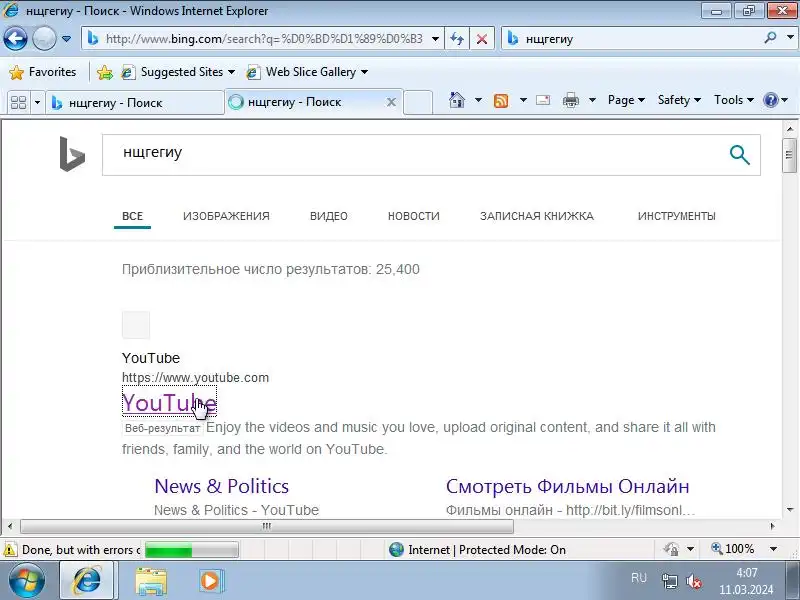
Task: Open Смотреть Фильмы Онлайн sublink
Action: tap(567, 486)
